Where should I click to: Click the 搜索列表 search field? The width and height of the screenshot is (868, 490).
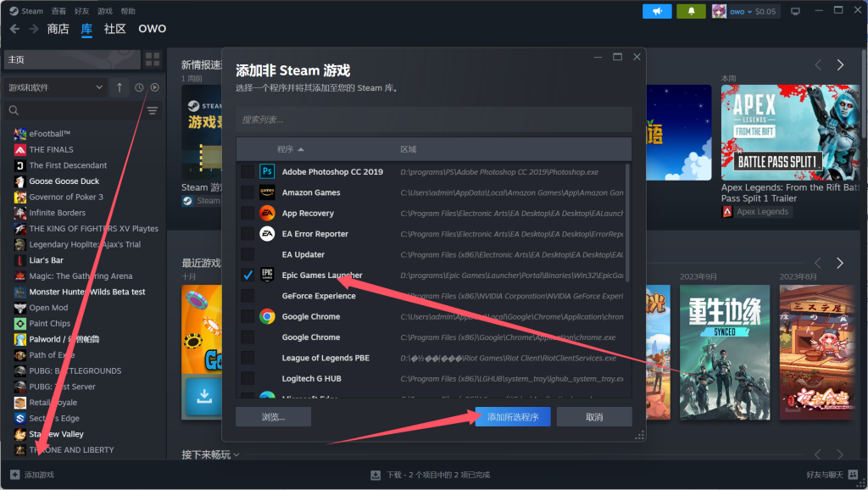pos(433,120)
